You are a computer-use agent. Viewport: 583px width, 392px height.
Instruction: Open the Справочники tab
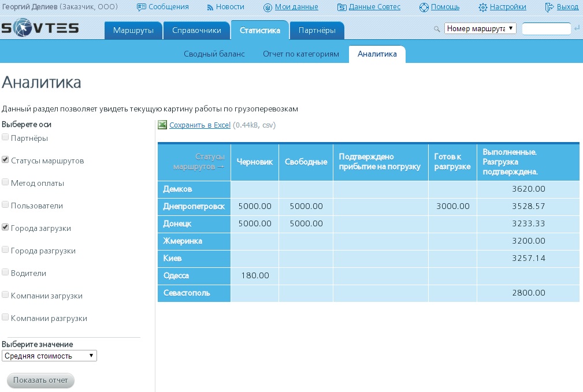coord(196,30)
